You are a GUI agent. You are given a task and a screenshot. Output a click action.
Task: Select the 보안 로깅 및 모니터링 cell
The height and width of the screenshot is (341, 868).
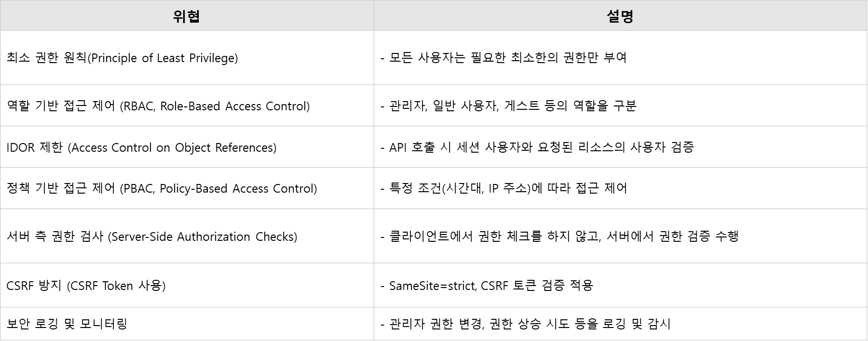tap(67, 324)
